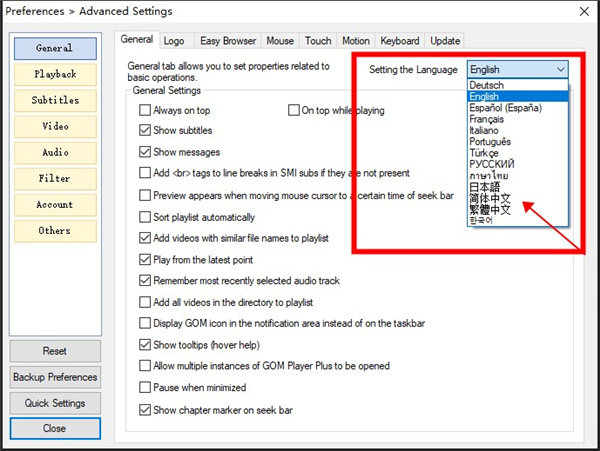Switch to the Keyboard tab
The image size is (600, 451).
pos(399,41)
